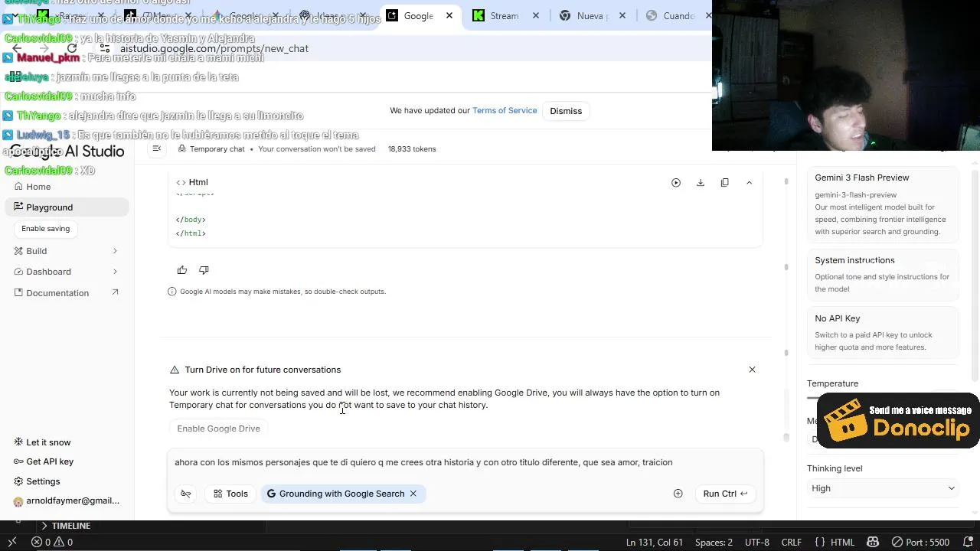Change encoding via UTF-8 status item
980x551 pixels.
757,542
